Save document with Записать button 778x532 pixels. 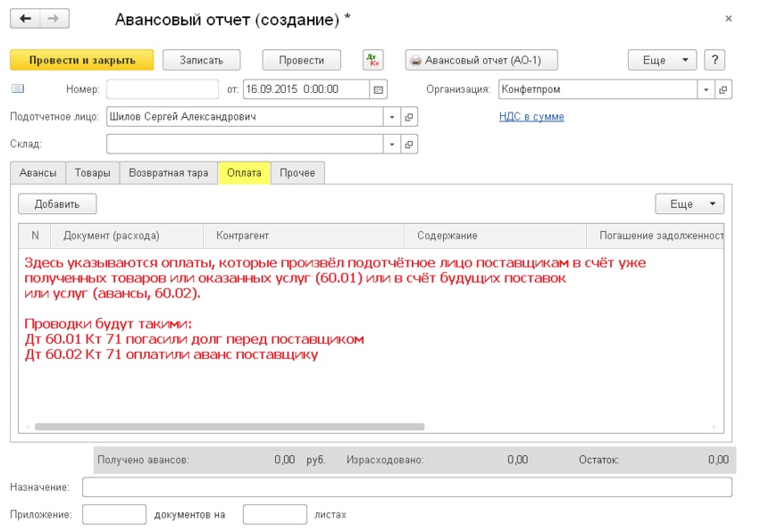[202, 60]
